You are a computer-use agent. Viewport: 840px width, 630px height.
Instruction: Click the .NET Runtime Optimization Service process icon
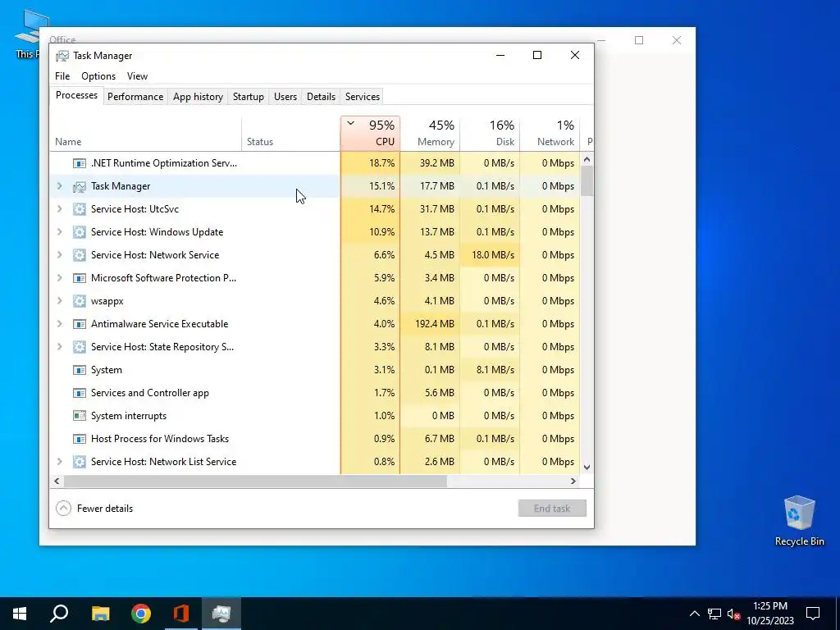tap(80, 163)
